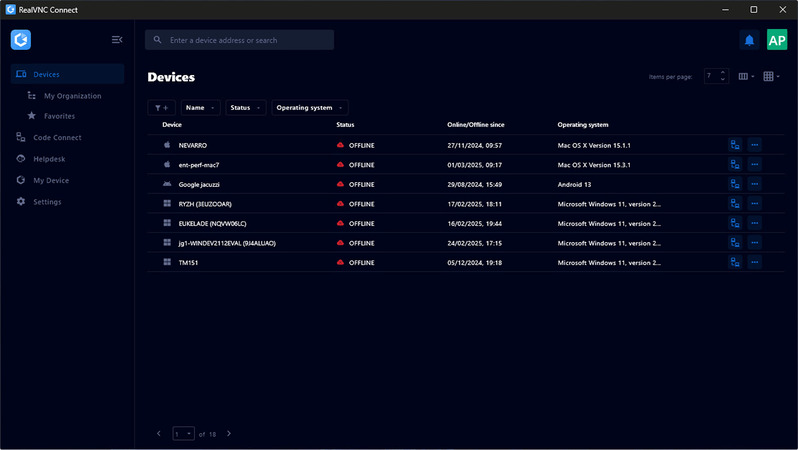Image resolution: width=798 pixels, height=450 pixels.
Task: Connect to NEVARRO using its connect icon
Action: (735, 145)
